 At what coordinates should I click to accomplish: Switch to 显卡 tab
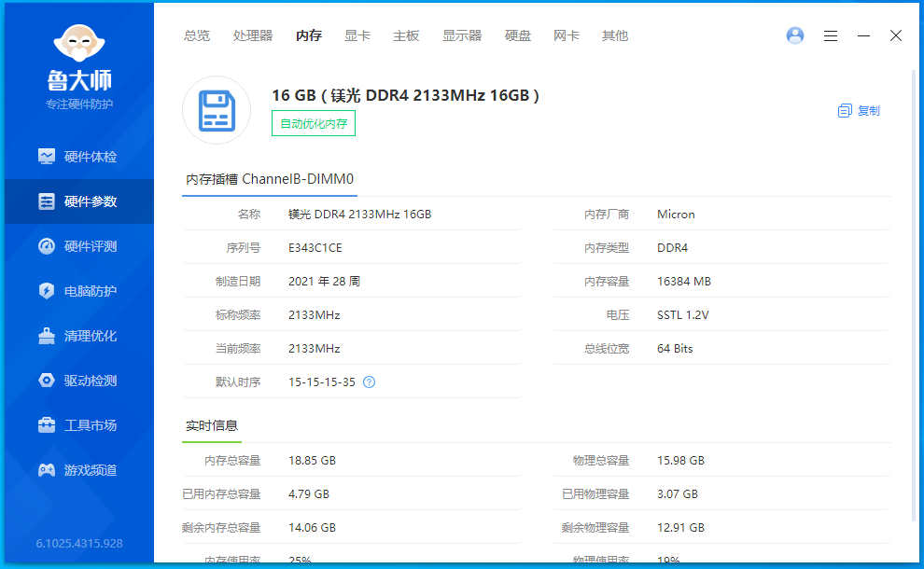point(357,35)
